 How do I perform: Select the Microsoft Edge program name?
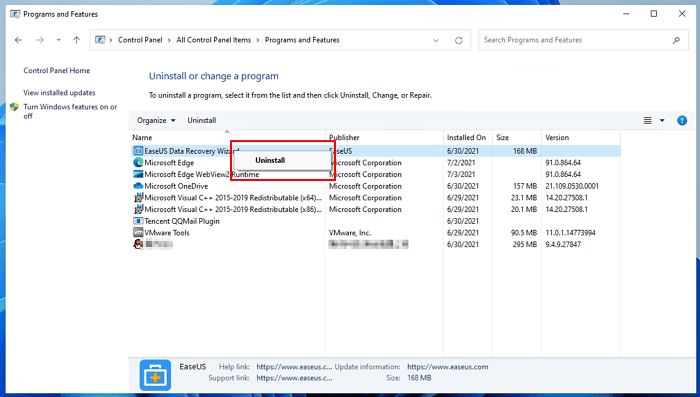click(169, 163)
